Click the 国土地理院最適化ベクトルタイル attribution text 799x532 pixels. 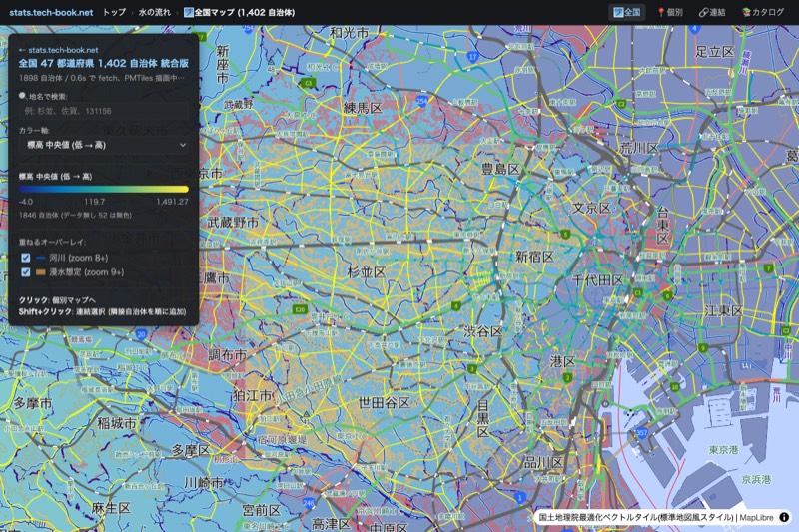(x=636, y=517)
